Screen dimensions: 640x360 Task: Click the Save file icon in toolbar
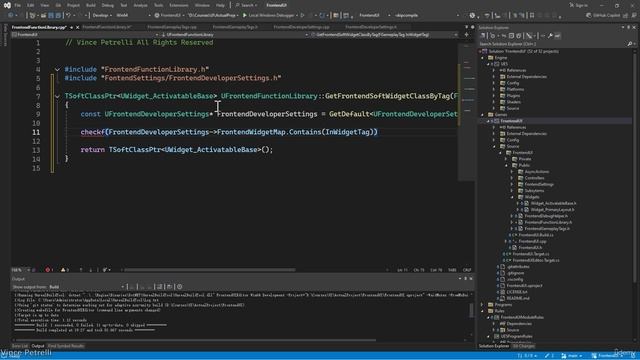(x=51, y=16)
